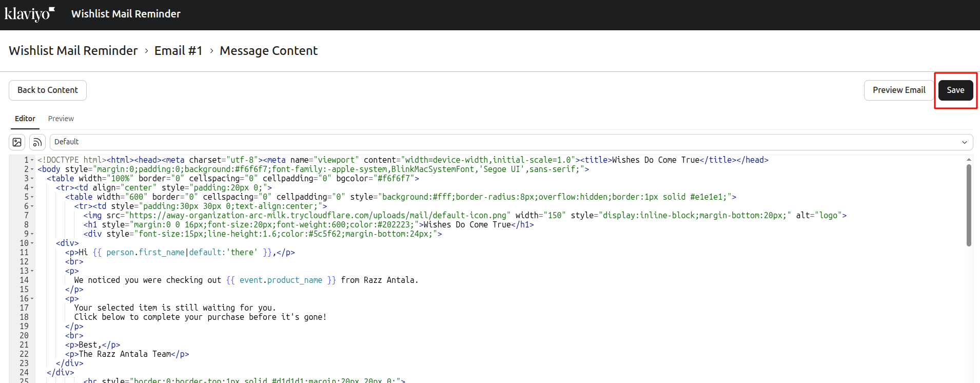This screenshot has width=980, height=383.
Task: Collapse code fold at line 6
Action: point(32,206)
